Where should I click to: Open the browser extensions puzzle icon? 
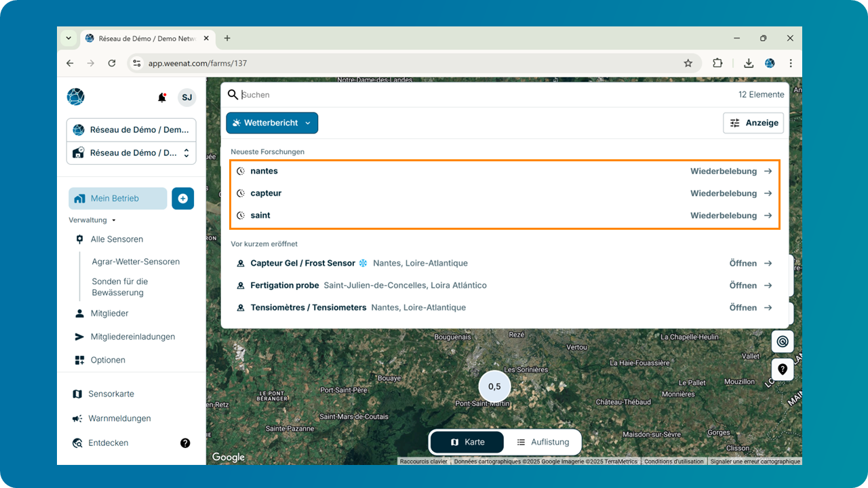tap(717, 63)
